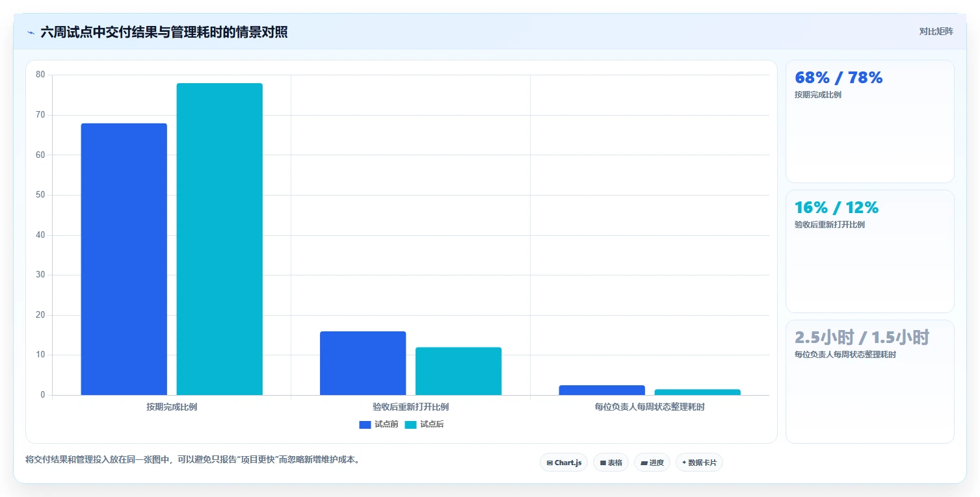Click the 2.5小时 / 1.5小时 card value

tap(862, 337)
